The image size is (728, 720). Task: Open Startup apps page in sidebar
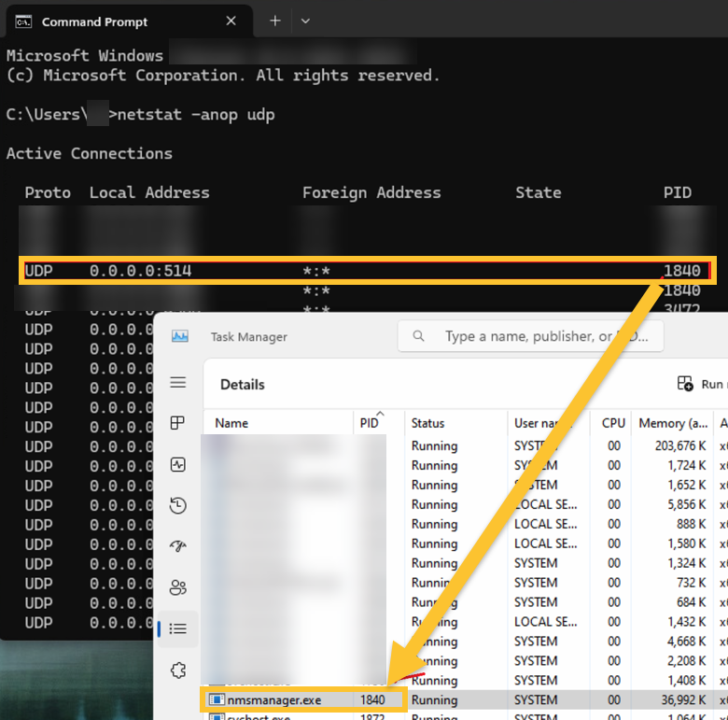pos(178,546)
